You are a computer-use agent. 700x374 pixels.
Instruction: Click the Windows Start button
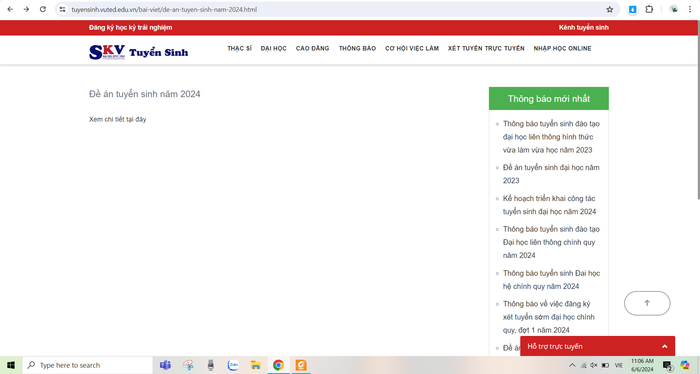click(x=11, y=365)
